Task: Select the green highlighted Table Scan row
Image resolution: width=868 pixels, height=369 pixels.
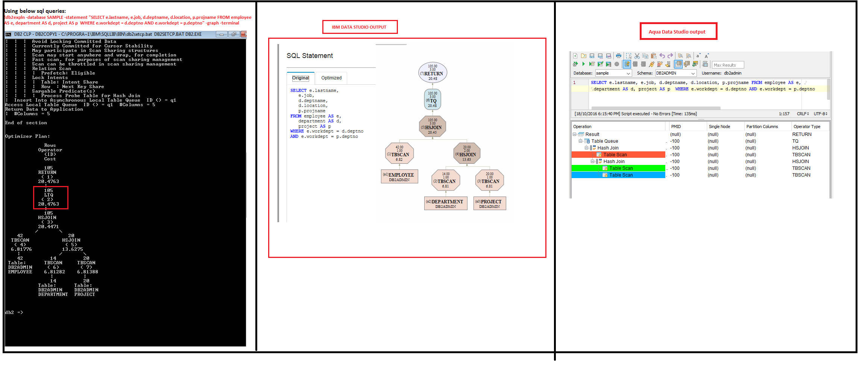Action: [618, 168]
